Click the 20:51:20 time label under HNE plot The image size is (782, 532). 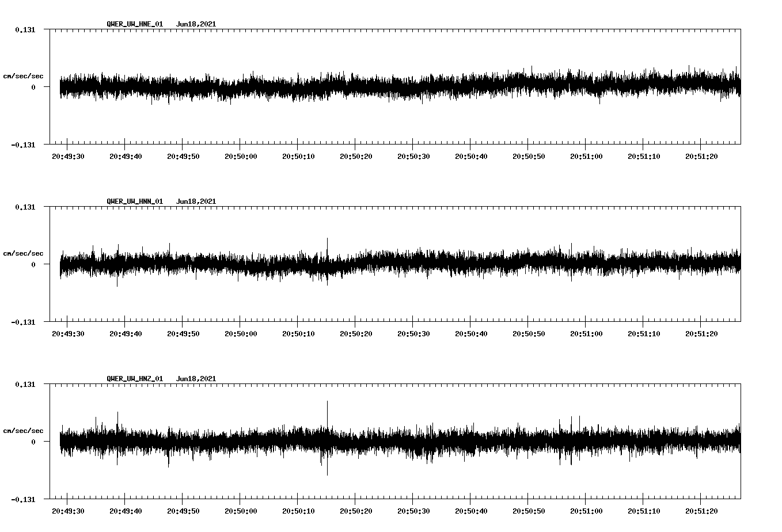(x=701, y=156)
